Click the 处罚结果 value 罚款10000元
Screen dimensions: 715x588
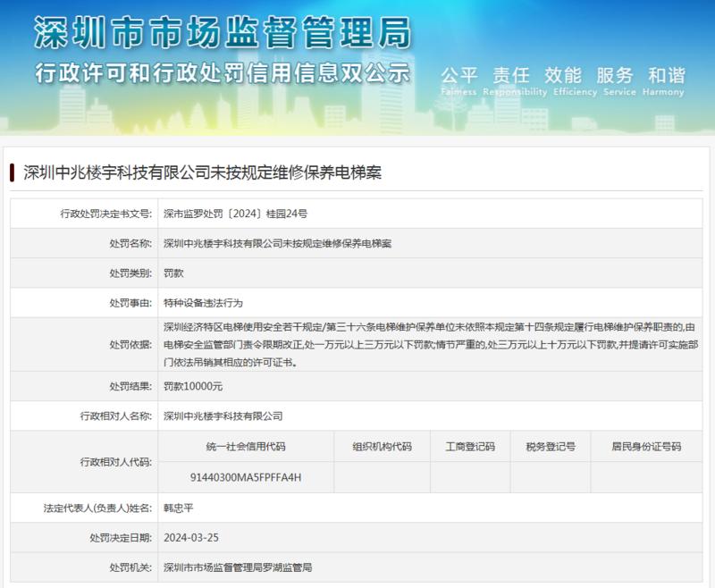(193, 387)
